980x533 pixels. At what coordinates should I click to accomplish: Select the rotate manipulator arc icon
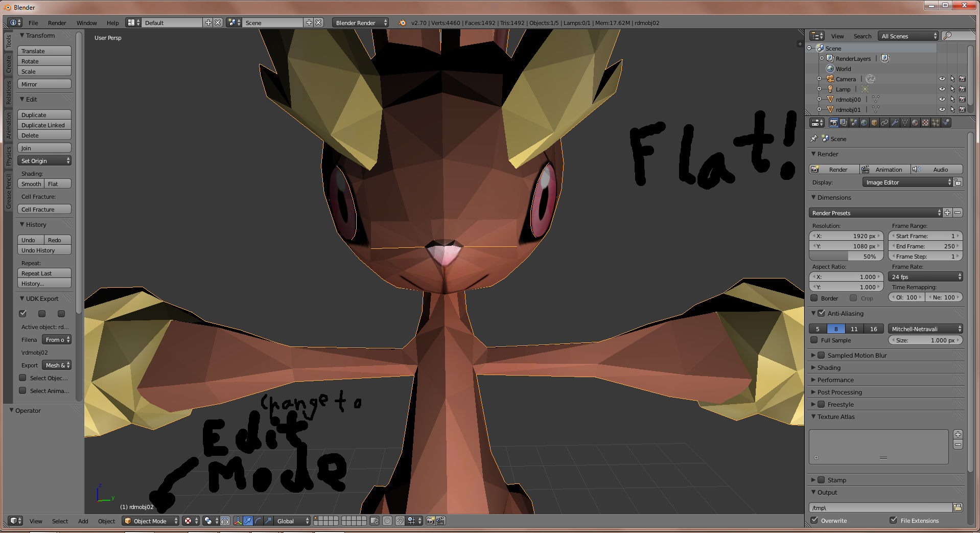(x=258, y=521)
